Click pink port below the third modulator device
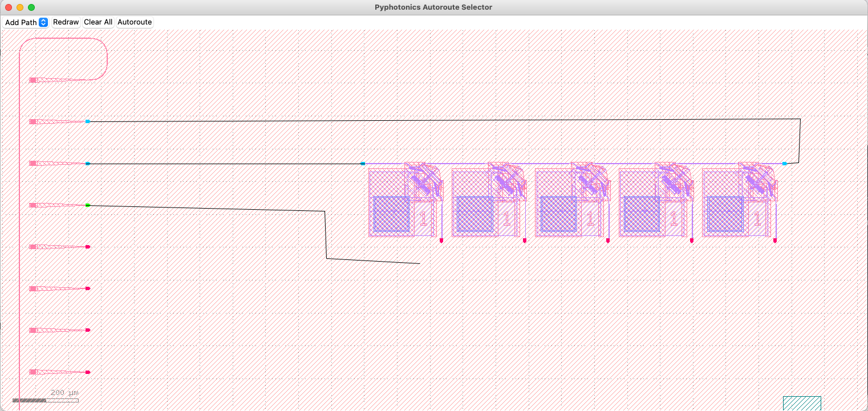Viewport: 868px width, 411px height. (x=608, y=241)
